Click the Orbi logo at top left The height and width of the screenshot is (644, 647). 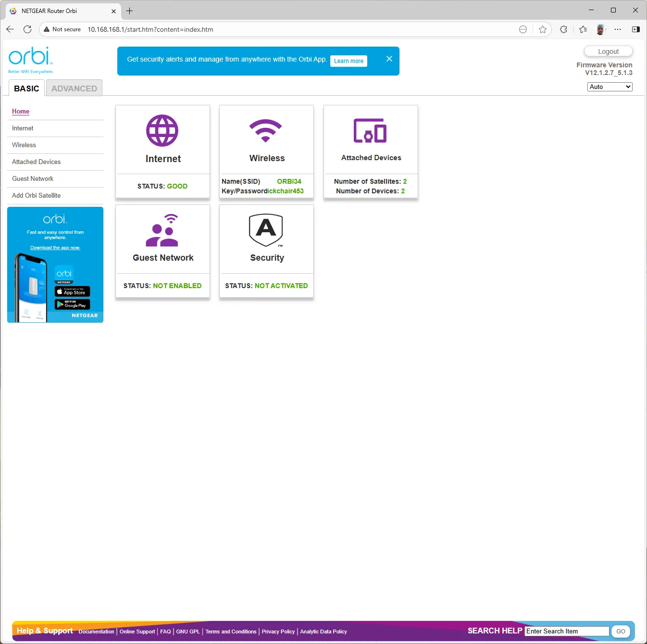(31, 60)
